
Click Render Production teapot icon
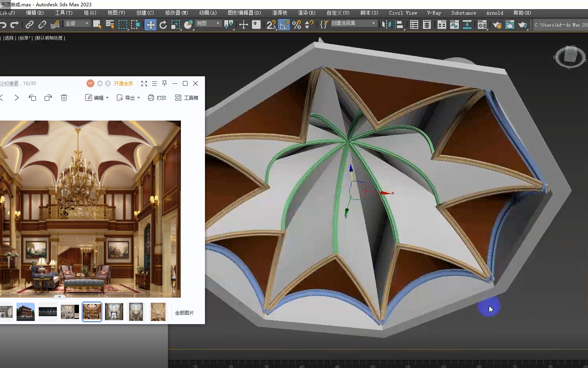tap(522, 25)
